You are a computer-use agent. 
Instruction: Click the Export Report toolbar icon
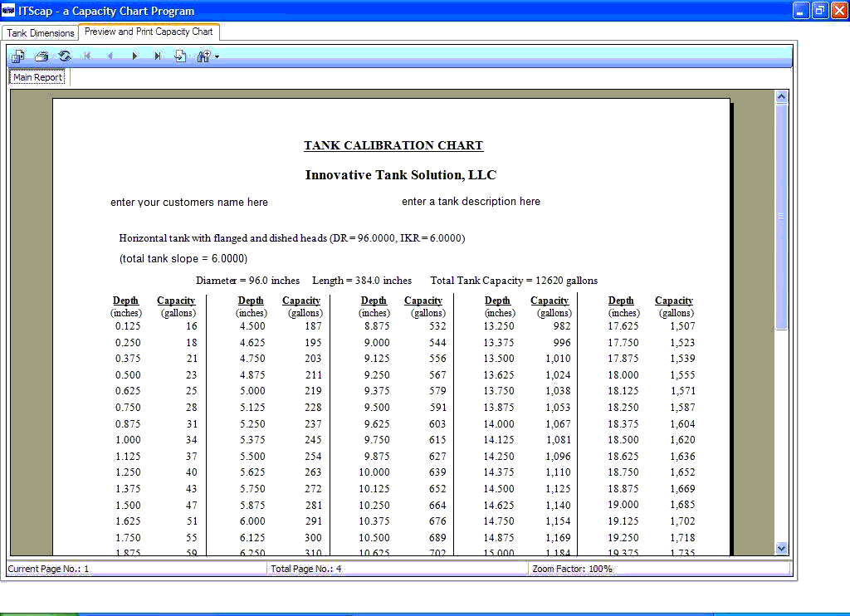[18, 56]
